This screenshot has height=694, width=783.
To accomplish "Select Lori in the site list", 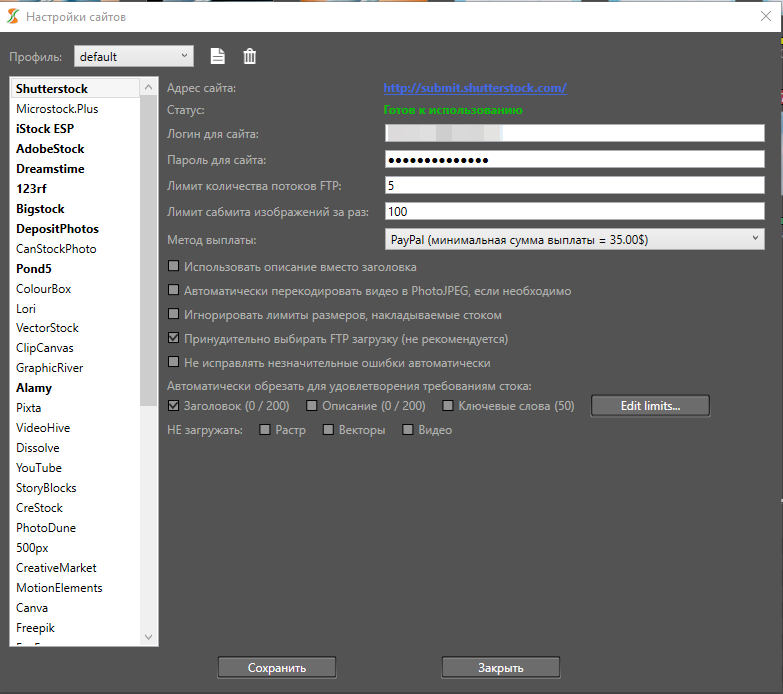I will tap(75, 309).
